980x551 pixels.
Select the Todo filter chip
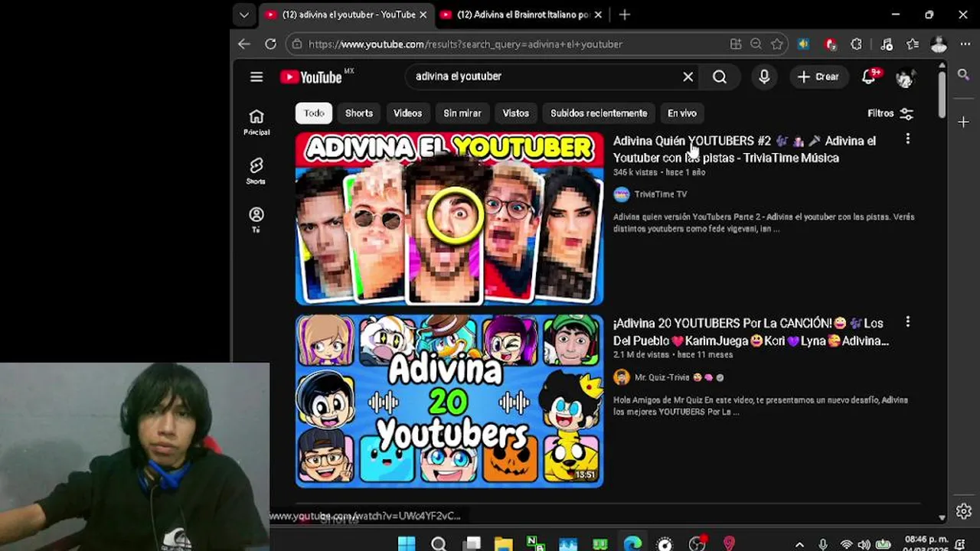(314, 113)
